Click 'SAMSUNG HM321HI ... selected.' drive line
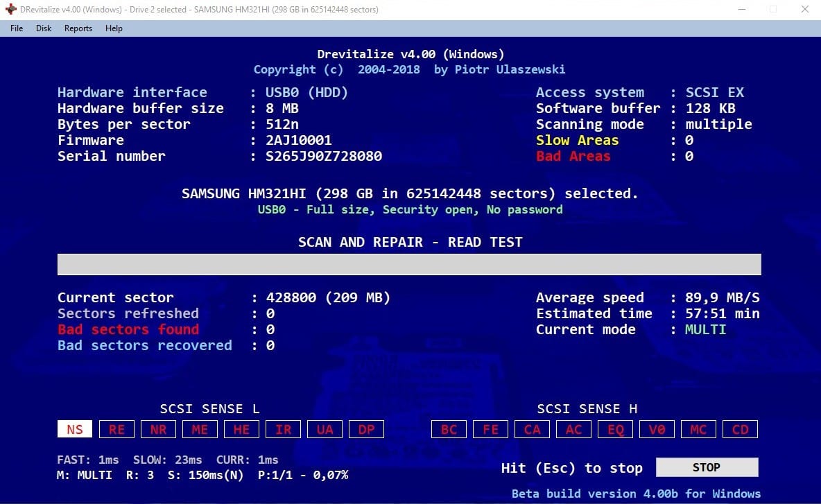The width and height of the screenshot is (821, 504). (410, 193)
